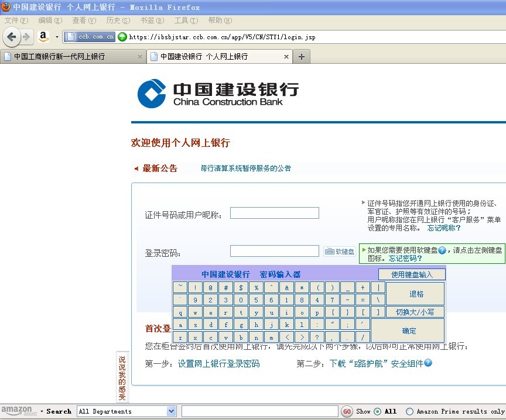Click the 切换大/小写 case toggle button
Viewport: 506px width, 420px height.
(415, 312)
